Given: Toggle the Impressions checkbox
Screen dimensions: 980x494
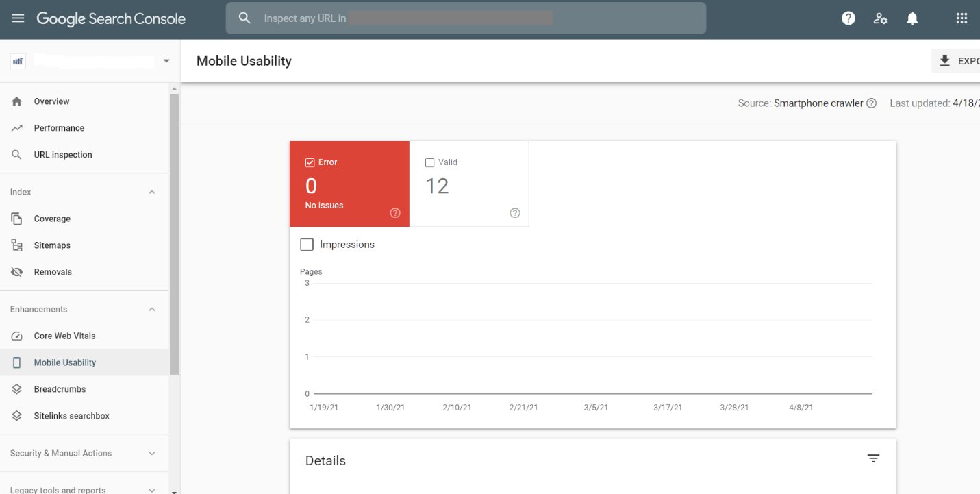Looking at the screenshot, I should click(x=306, y=244).
